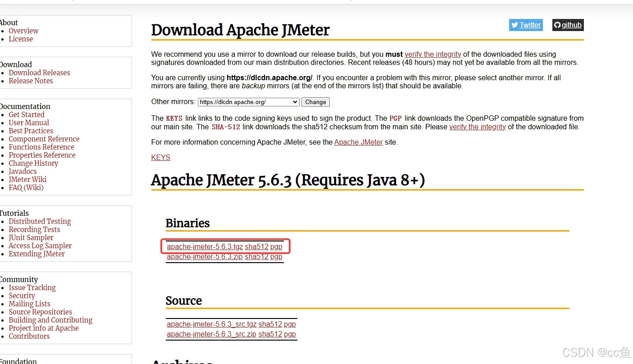Go to Download Releases
The image size is (633, 364).
point(39,73)
